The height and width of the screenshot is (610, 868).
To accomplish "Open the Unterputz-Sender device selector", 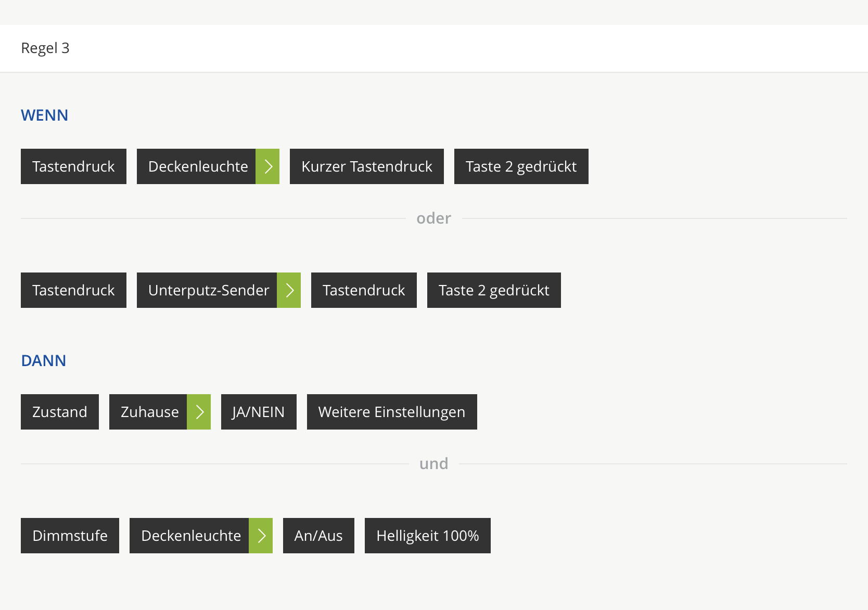I will coord(207,290).
